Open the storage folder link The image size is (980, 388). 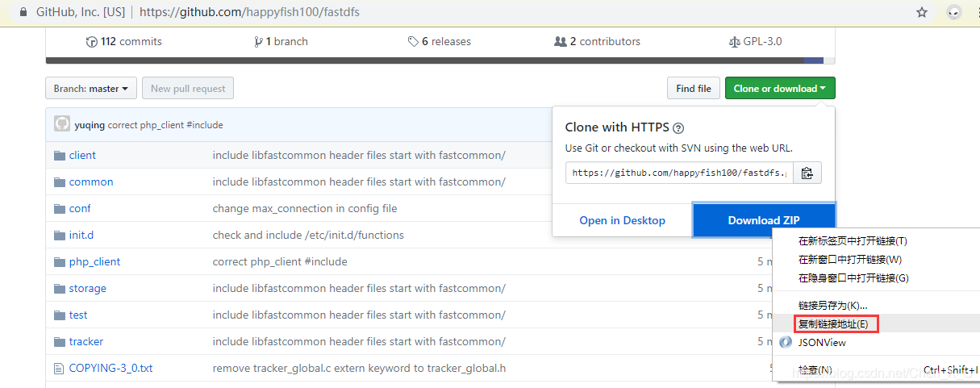pos(88,289)
